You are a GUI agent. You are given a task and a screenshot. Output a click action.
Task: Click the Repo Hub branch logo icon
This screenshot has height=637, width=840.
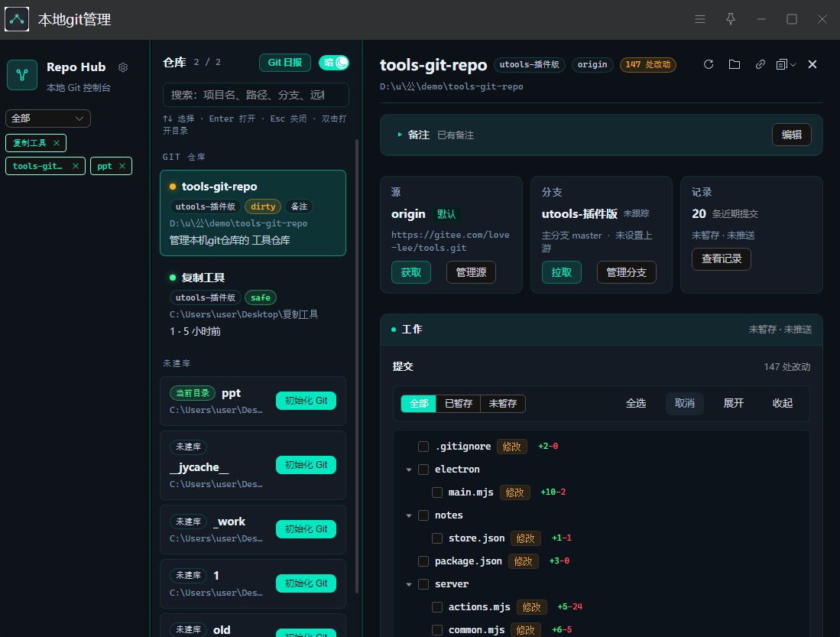click(22, 74)
